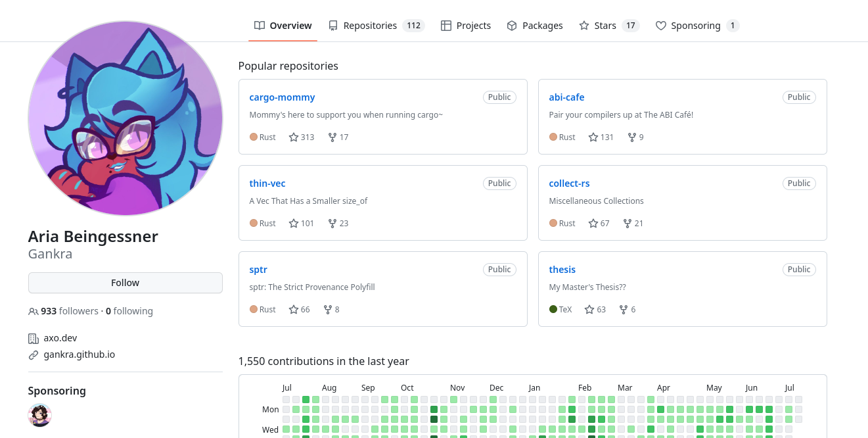Click the Public badge on thin-vec card

click(499, 183)
